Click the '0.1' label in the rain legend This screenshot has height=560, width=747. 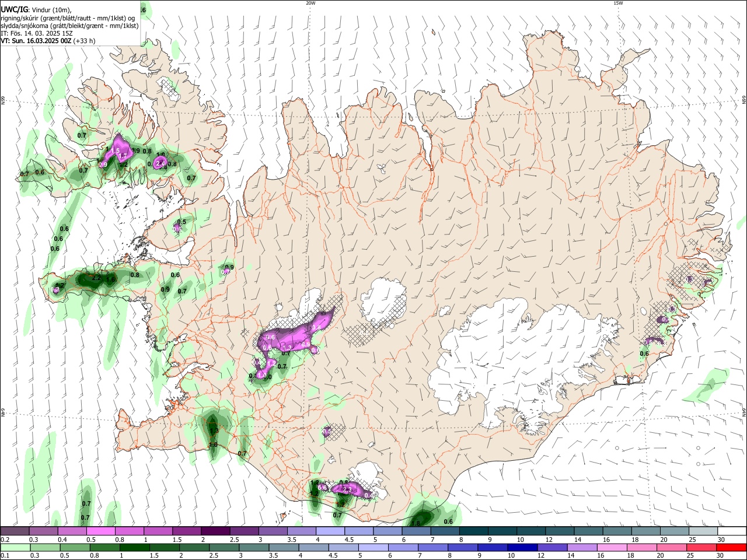pos(5,555)
